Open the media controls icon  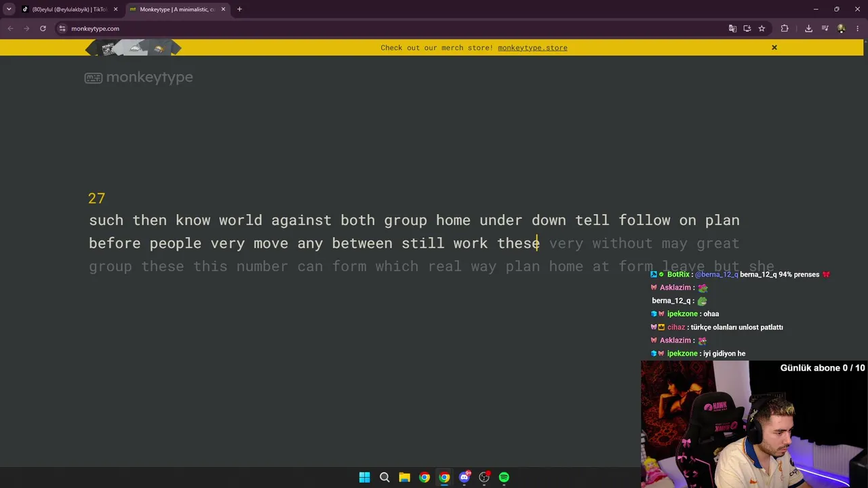(825, 28)
